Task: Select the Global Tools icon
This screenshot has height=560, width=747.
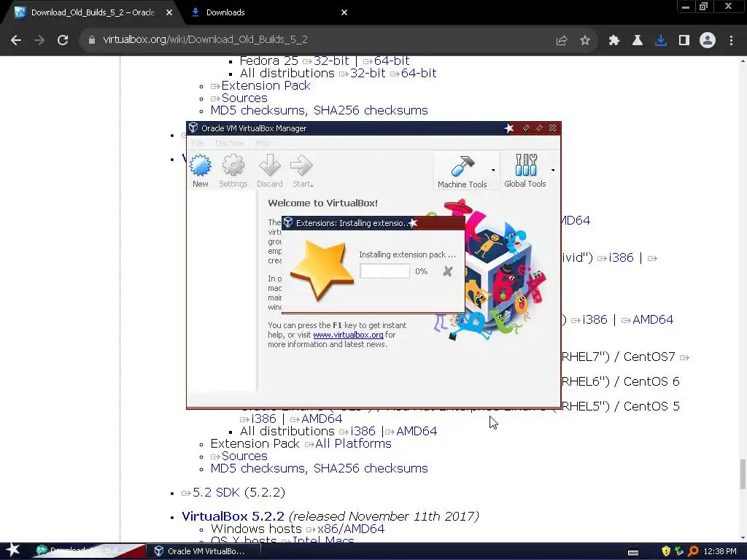Action: tap(525, 166)
